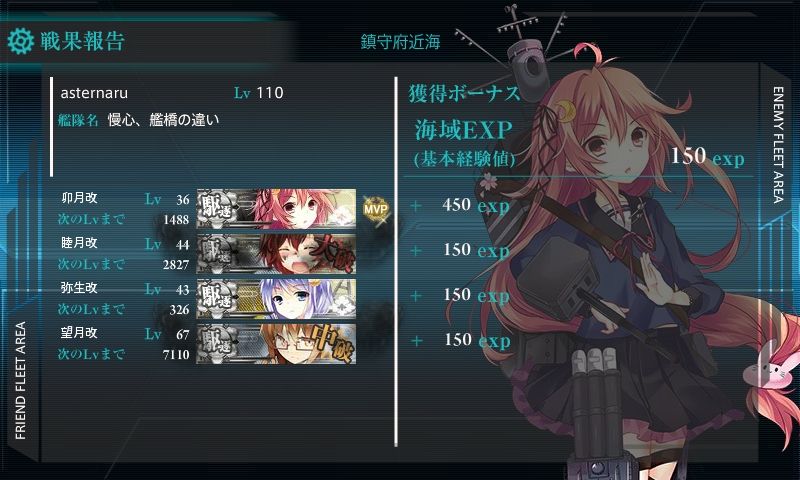Click the 鎮守府近海 map name

click(401, 42)
